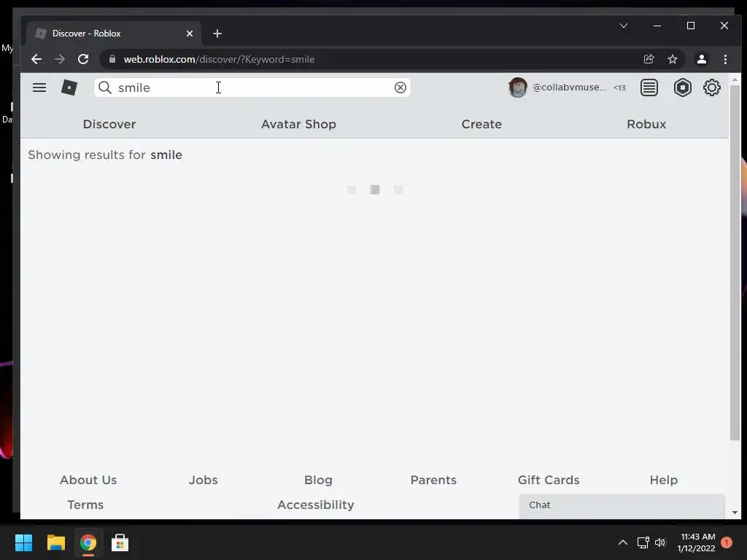747x560 pixels.
Task: Open the Chrome tab search dropdown
Action: 624,26
